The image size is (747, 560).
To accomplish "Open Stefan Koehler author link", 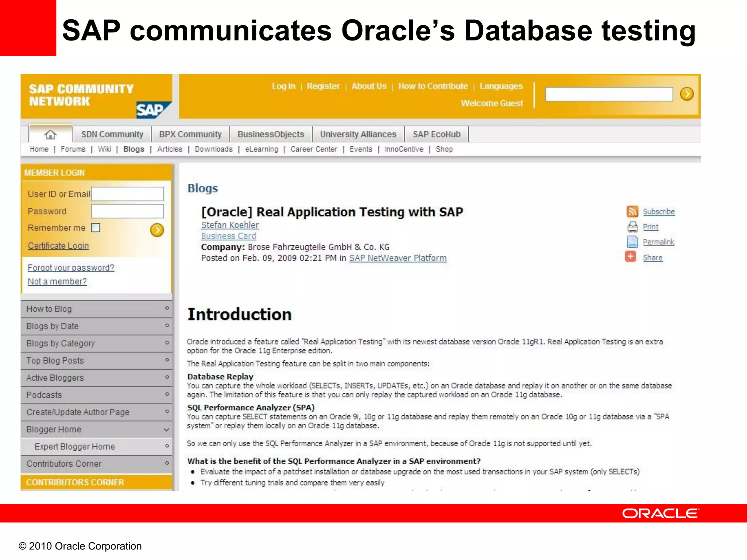I will 230,225.
